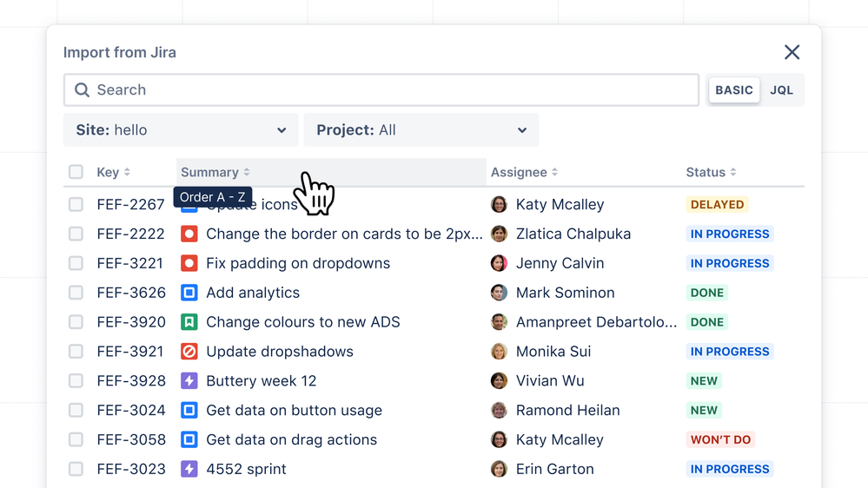The width and height of the screenshot is (868, 488).
Task: Check the box for FEF-2222
Action: tap(76, 234)
